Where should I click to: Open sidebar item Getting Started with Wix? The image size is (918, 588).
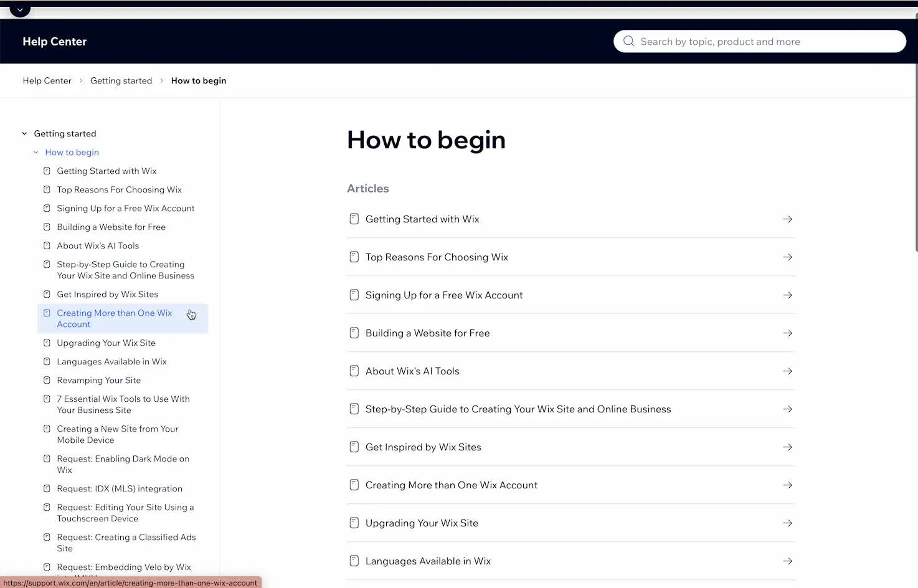click(106, 171)
